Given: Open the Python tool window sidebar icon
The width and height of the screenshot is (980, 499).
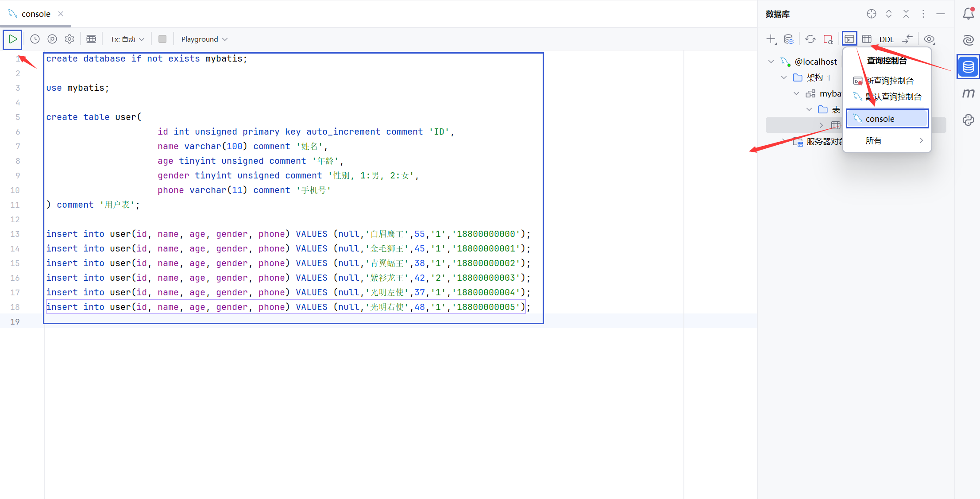Looking at the screenshot, I should (x=968, y=120).
